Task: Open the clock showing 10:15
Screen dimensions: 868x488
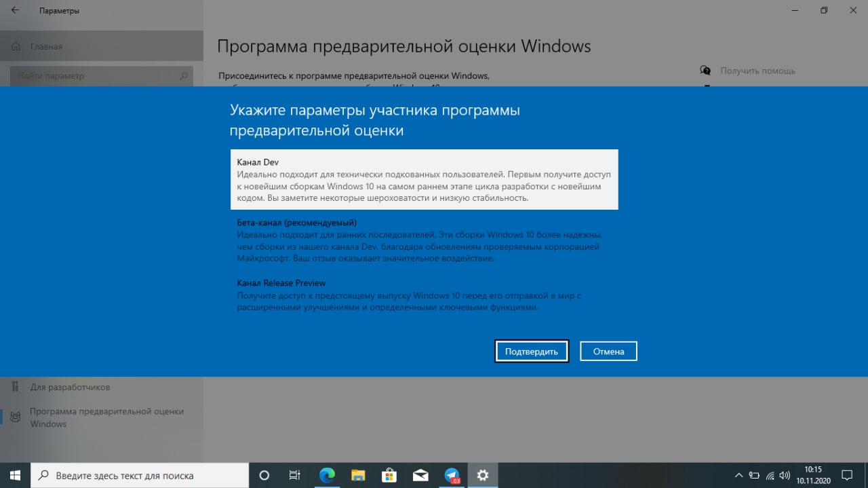Action: tap(812, 475)
